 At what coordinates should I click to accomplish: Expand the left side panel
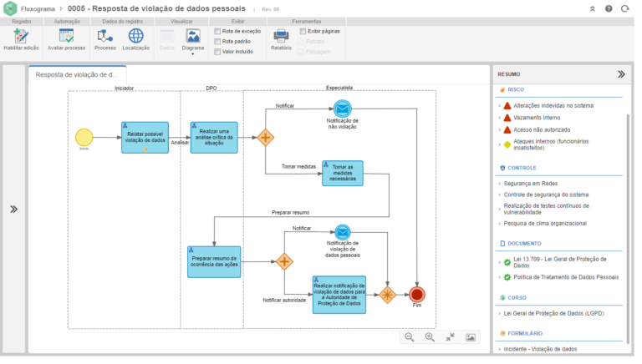(x=13, y=209)
